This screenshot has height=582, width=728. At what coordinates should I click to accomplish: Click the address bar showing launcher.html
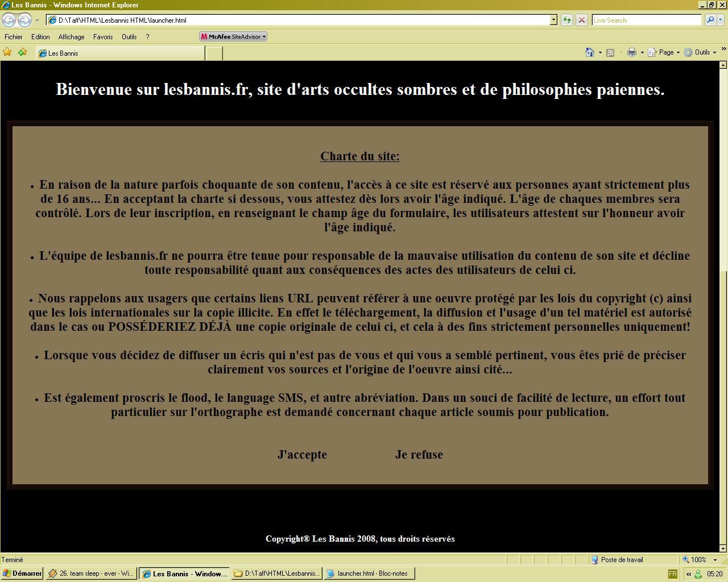coord(298,20)
